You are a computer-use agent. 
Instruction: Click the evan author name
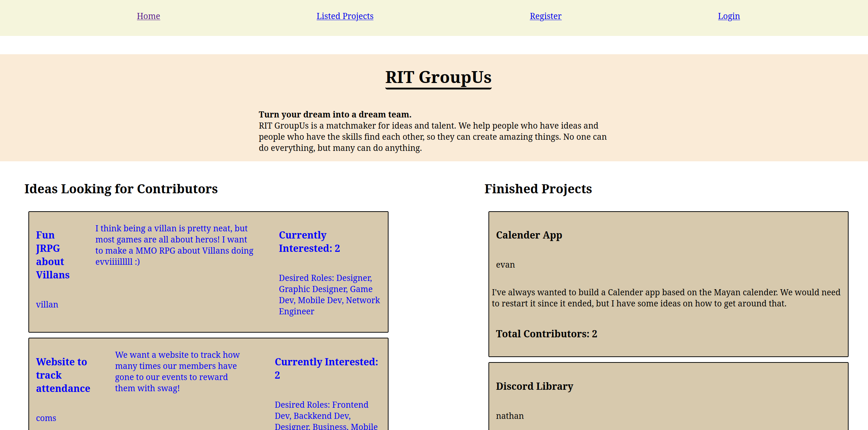tap(505, 265)
